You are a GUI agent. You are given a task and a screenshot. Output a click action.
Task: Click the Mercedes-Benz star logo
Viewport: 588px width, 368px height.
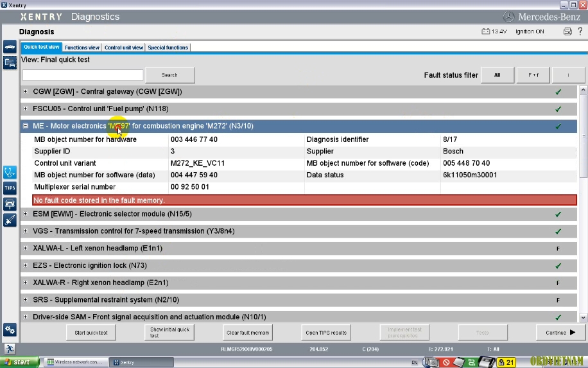tap(508, 17)
